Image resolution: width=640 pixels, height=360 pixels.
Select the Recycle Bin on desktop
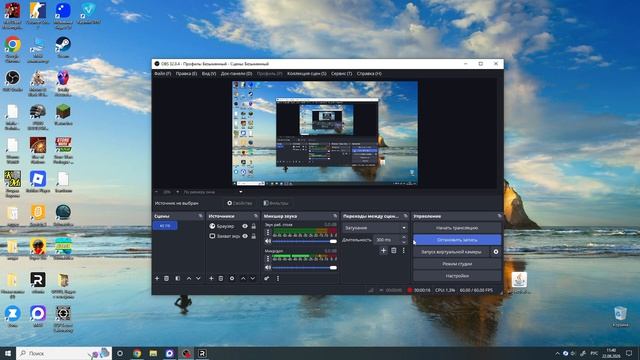[620, 317]
